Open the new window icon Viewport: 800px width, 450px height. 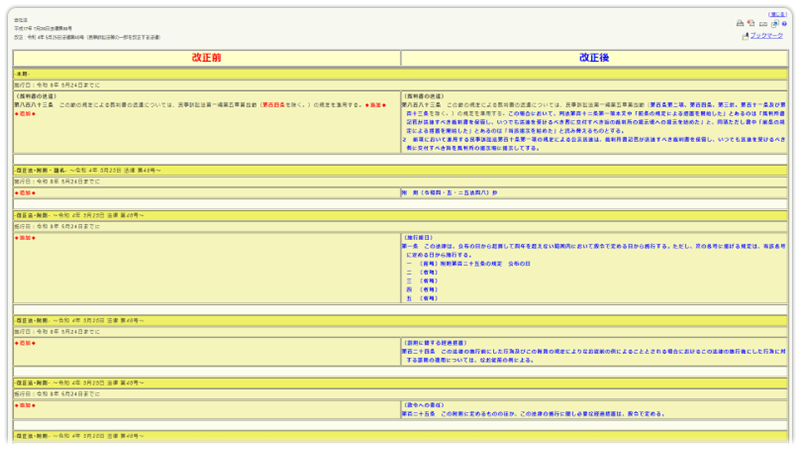click(773, 23)
